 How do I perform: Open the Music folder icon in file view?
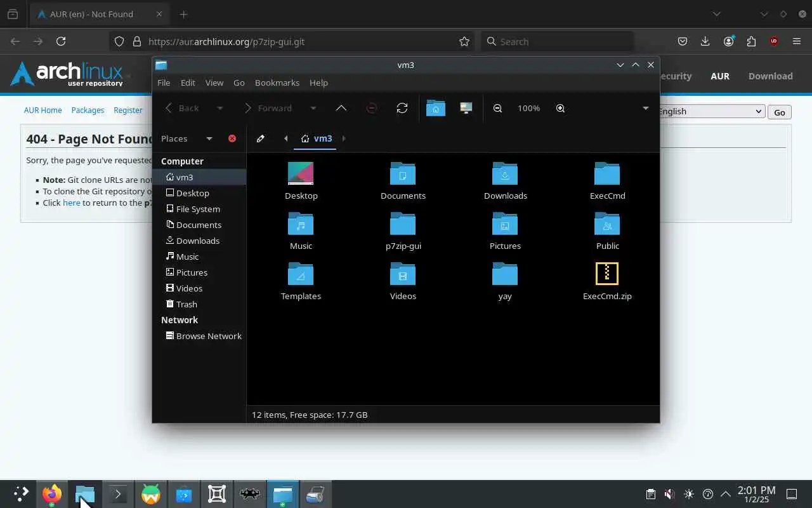301,224
